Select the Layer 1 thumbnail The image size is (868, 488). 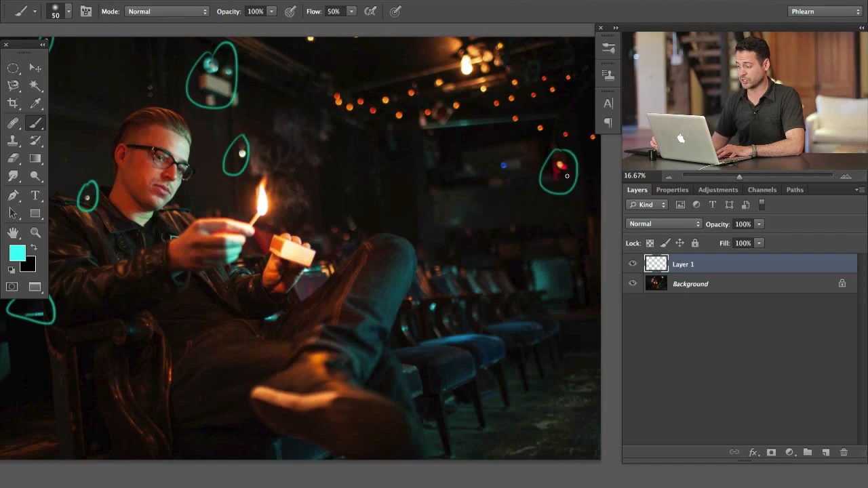(656, 264)
